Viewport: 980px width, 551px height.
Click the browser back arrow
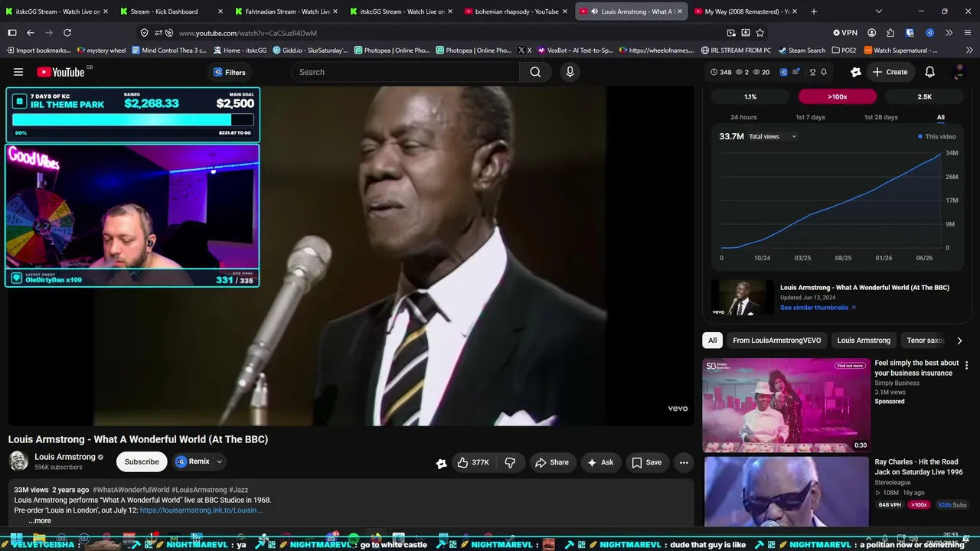(x=31, y=33)
